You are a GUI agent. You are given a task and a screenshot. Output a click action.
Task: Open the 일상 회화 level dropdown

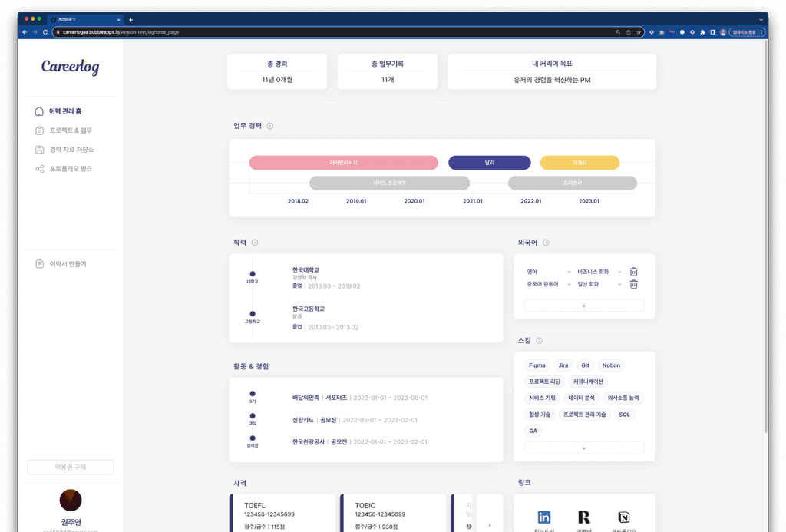(x=599, y=284)
